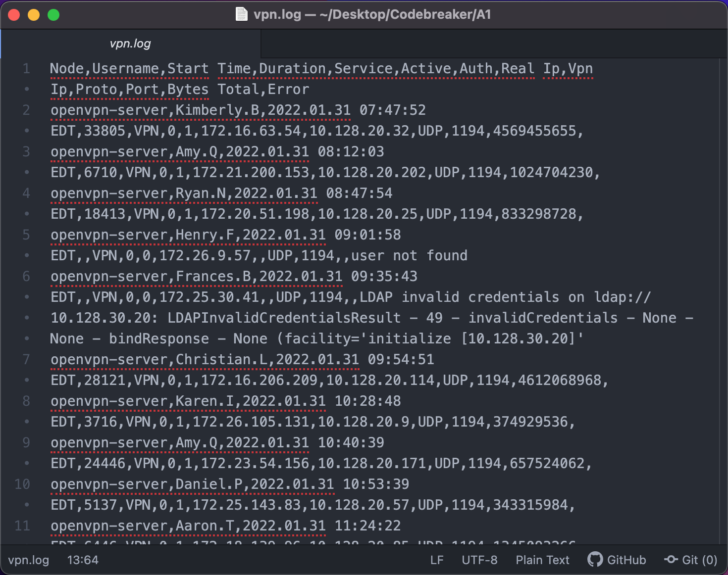Screen dimensions: 728x575
Task: Click 'Bytes' in the header row
Action: pos(188,89)
